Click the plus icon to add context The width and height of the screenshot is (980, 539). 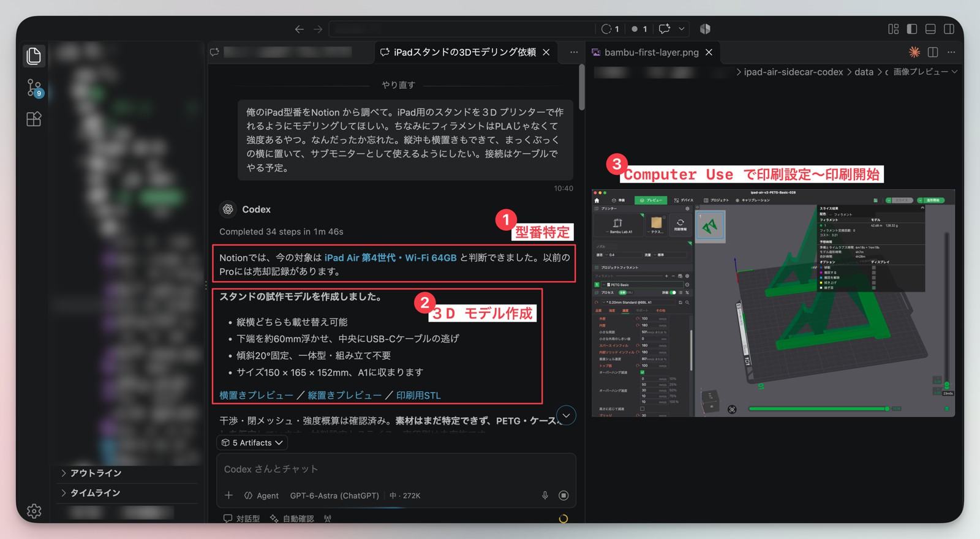(x=228, y=496)
